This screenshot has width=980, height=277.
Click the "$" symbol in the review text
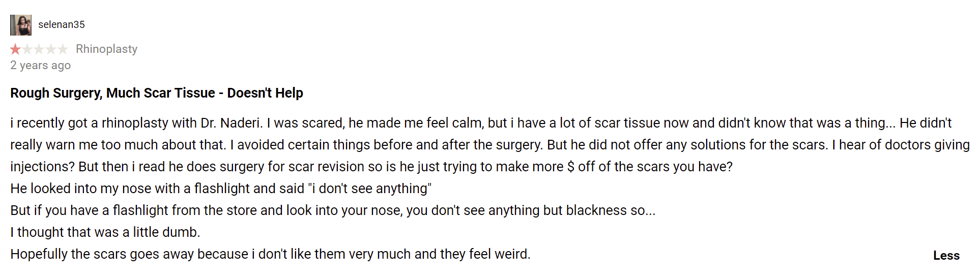point(571,167)
